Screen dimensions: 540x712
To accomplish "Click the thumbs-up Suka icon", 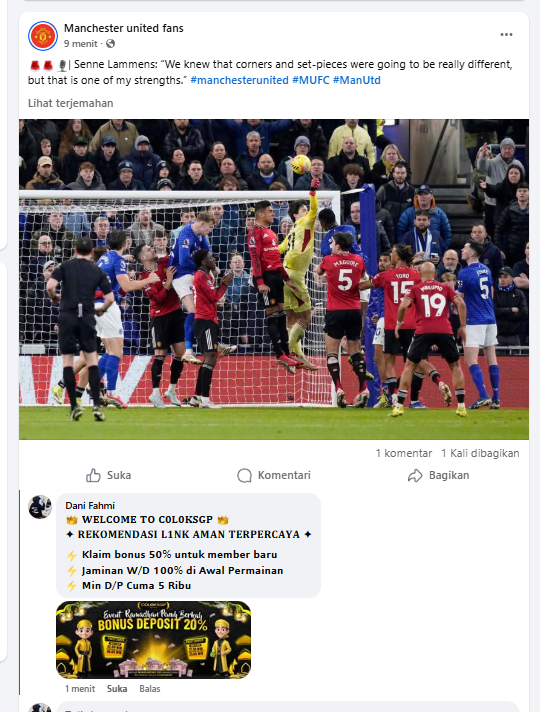I will 93,475.
